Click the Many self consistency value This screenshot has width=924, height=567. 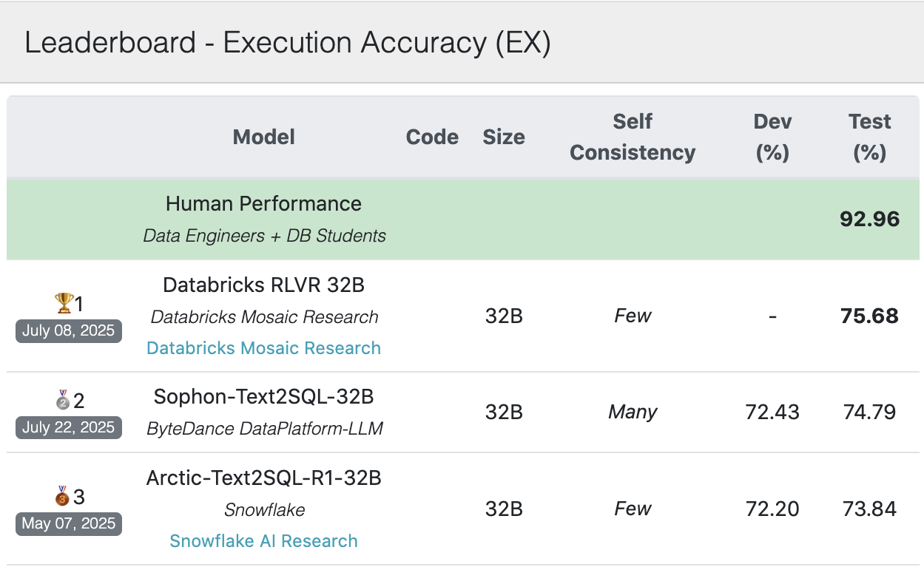pyautogui.click(x=633, y=412)
